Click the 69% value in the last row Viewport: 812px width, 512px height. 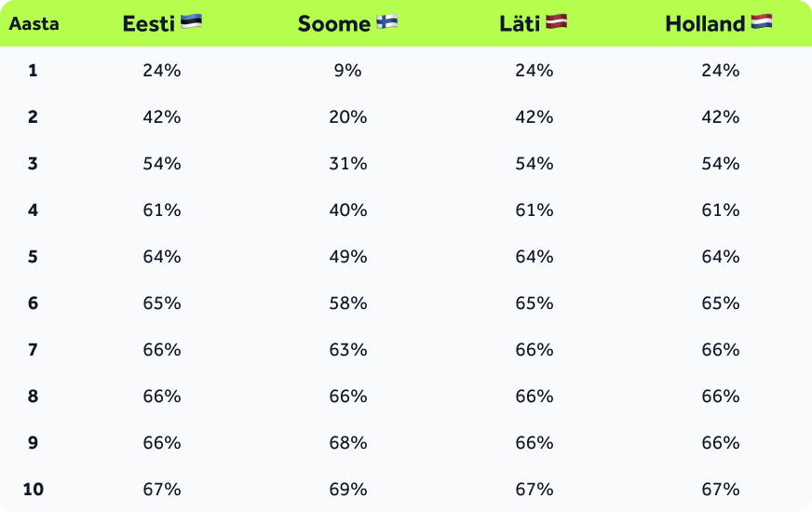[347, 490]
